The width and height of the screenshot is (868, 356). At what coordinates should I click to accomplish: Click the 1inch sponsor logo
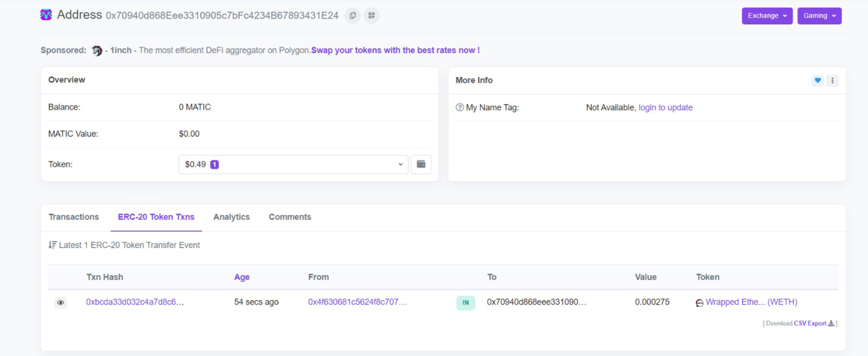click(x=97, y=51)
